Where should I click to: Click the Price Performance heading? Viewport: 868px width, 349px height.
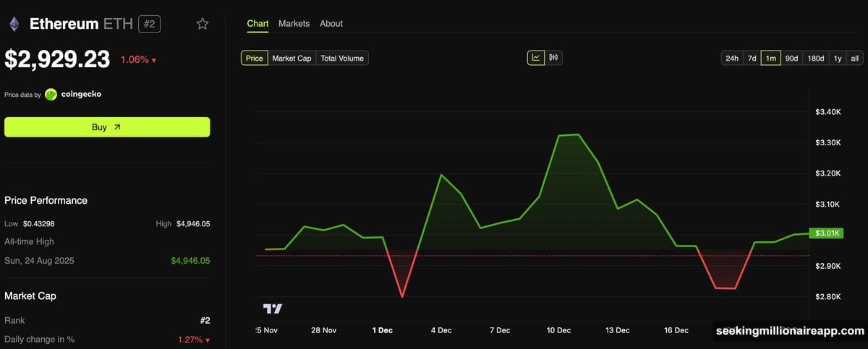click(x=46, y=200)
